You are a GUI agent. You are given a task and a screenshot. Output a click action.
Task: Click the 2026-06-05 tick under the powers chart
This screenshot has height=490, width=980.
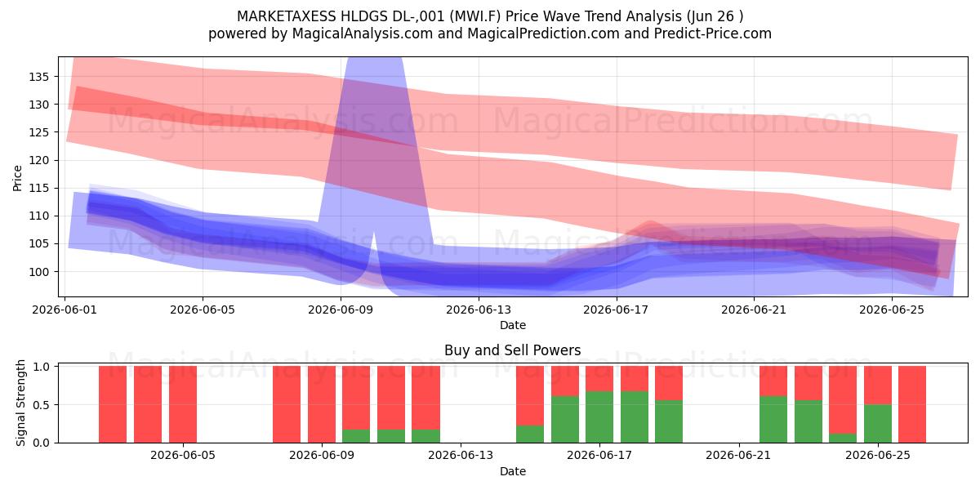(x=183, y=456)
